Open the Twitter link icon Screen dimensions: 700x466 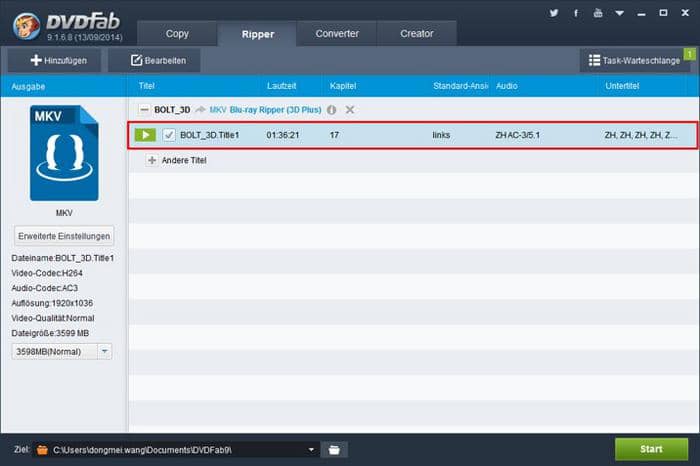[x=554, y=13]
